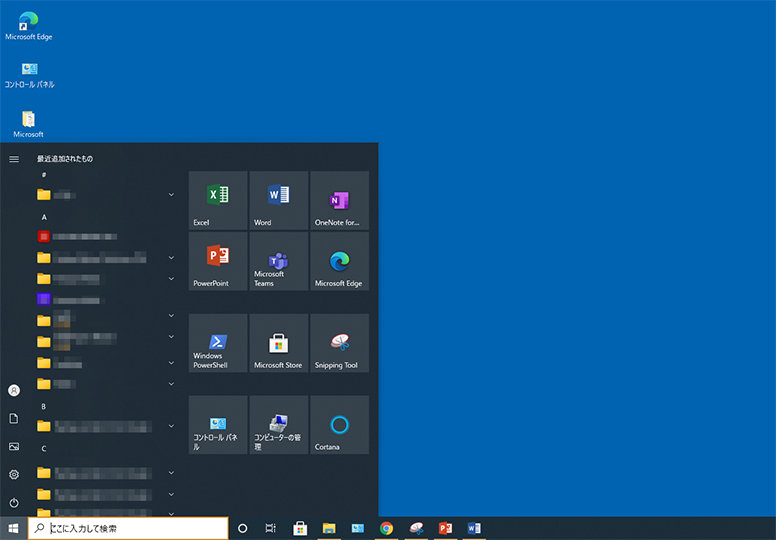776x540 pixels.
Task: Open the Windows PowerShell tile
Action: [218, 343]
